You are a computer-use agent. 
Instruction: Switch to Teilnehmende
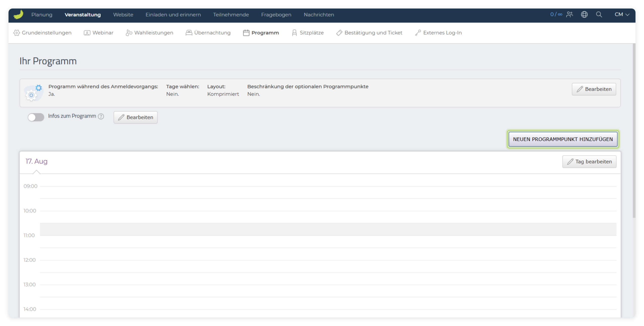231,15
